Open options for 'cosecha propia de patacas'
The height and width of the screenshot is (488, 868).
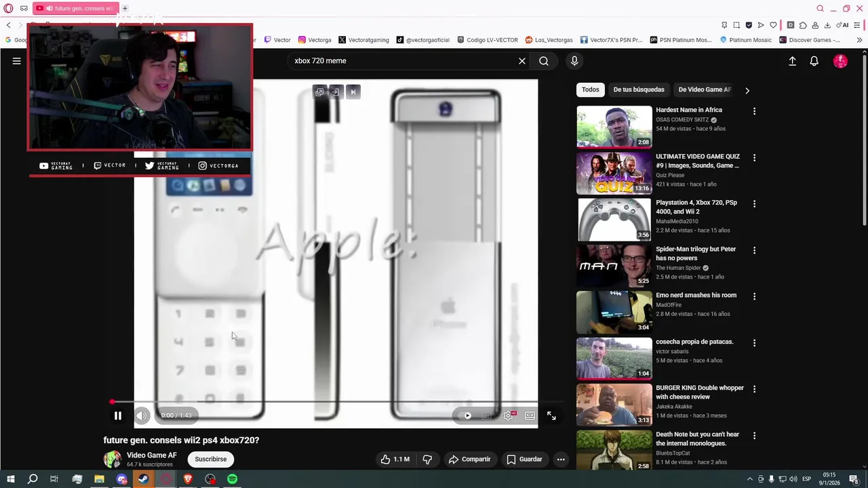pos(754,343)
